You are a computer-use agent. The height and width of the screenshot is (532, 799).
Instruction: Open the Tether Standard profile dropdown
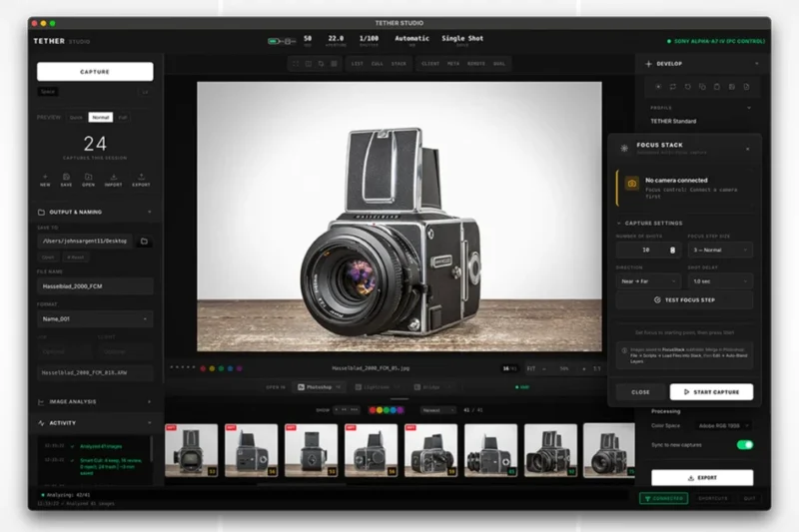(701, 121)
